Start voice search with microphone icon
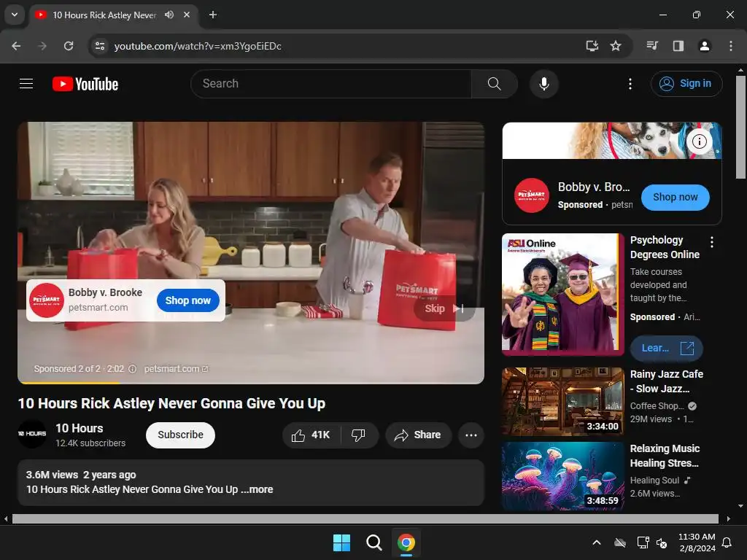 543,84
